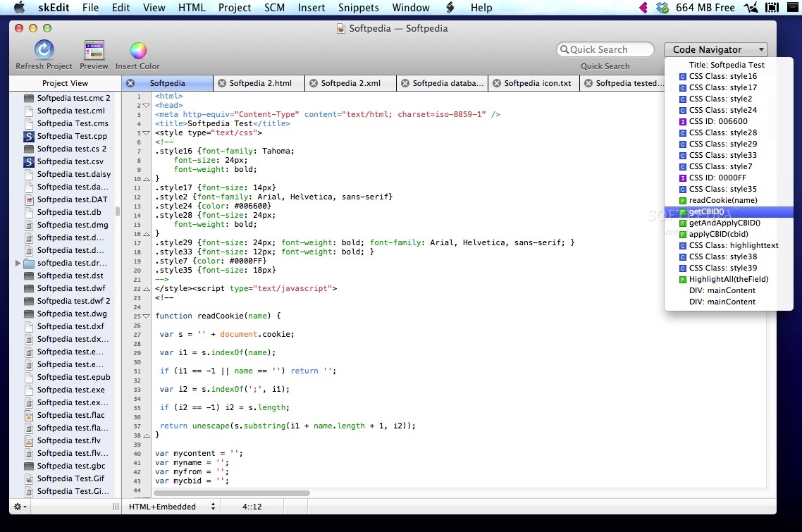Image resolution: width=802 pixels, height=532 pixels.
Task: Click the 4::12 cursor position indicator
Action: [252, 507]
